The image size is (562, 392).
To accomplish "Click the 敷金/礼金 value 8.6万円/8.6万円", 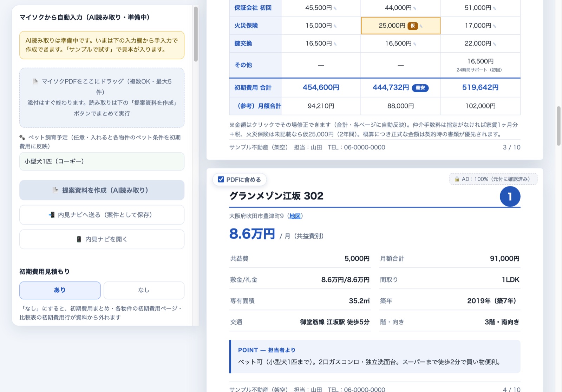I will [x=345, y=280].
